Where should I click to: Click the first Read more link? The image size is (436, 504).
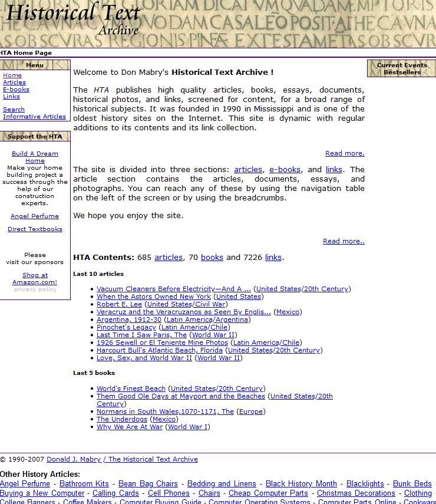pyautogui.click(x=345, y=154)
